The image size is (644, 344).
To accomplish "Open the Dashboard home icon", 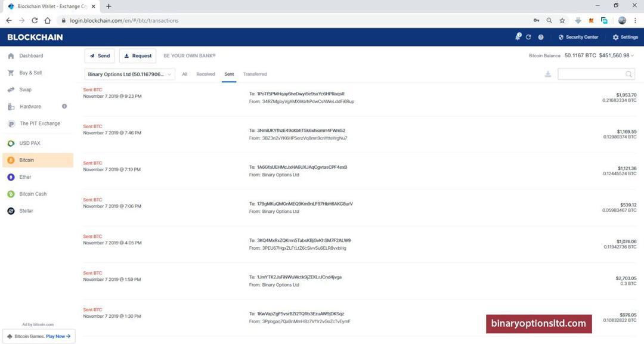I will [x=11, y=56].
